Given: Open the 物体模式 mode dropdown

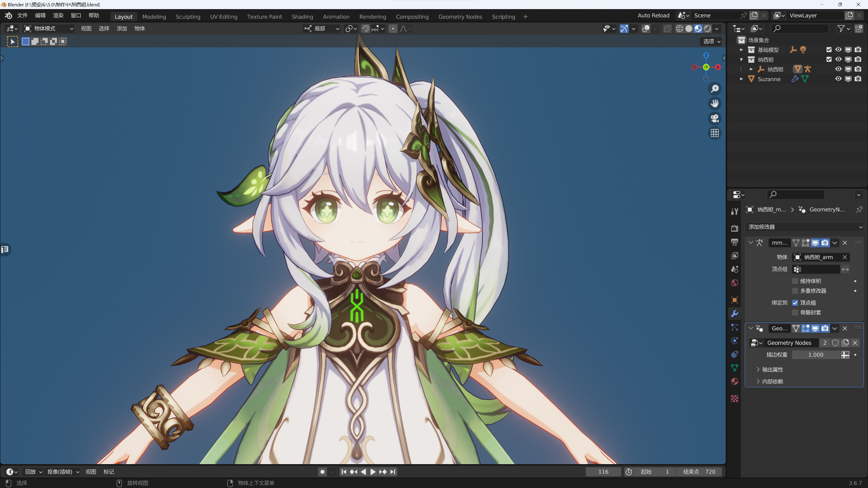Looking at the screenshot, I should point(49,29).
